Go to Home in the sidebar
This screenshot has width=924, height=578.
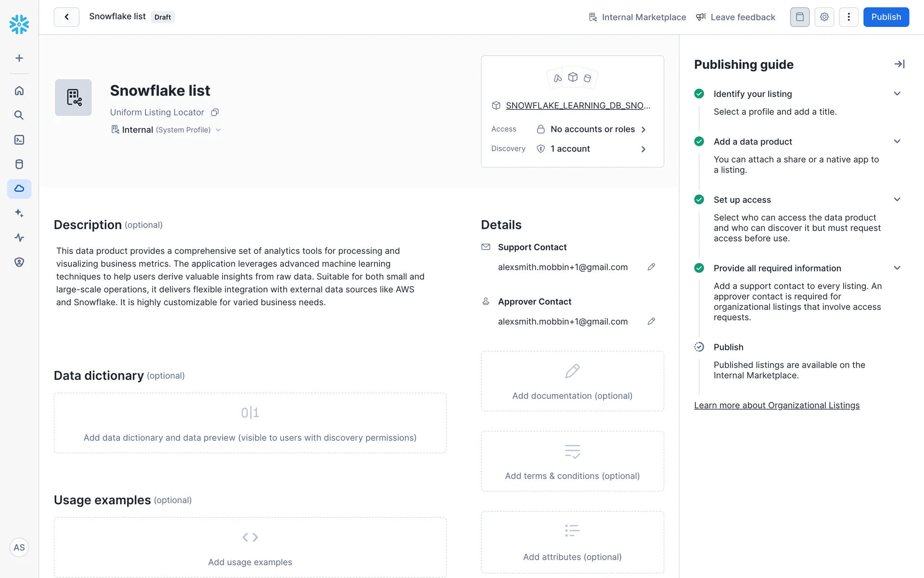(x=19, y=91)
